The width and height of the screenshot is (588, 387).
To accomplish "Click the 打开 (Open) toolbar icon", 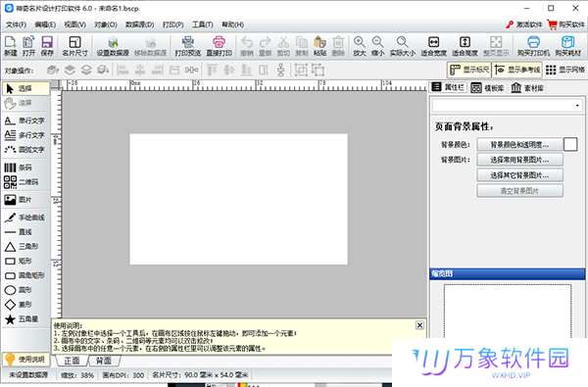I will 28,46.
